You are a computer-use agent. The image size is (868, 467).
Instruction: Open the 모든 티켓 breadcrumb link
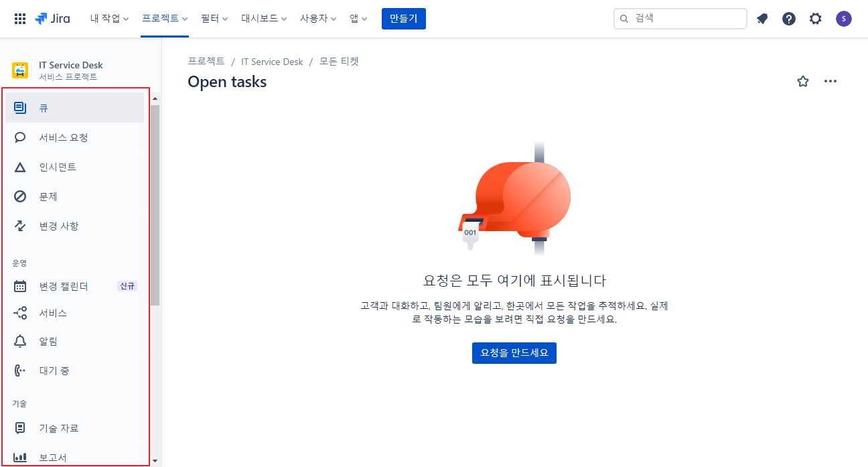pyautogui.click(x=339, y=62)
